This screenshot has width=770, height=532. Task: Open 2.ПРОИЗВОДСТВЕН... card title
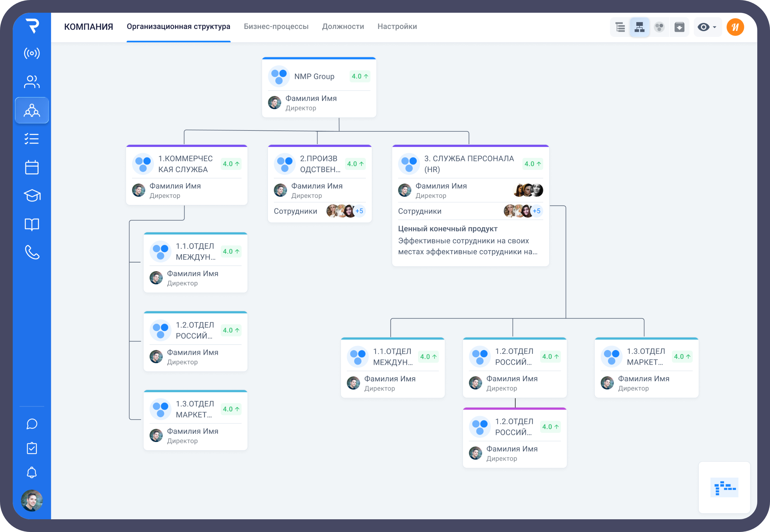pos(320,164)
